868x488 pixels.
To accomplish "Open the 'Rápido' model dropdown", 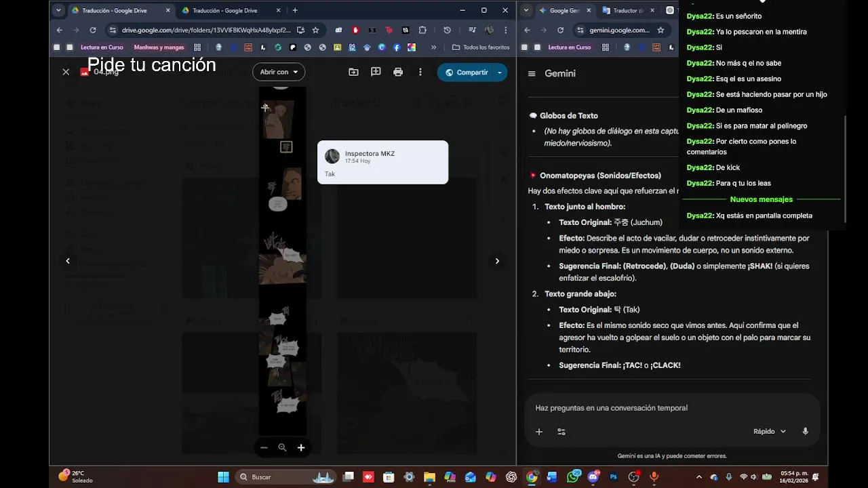I will pos(769,432).
